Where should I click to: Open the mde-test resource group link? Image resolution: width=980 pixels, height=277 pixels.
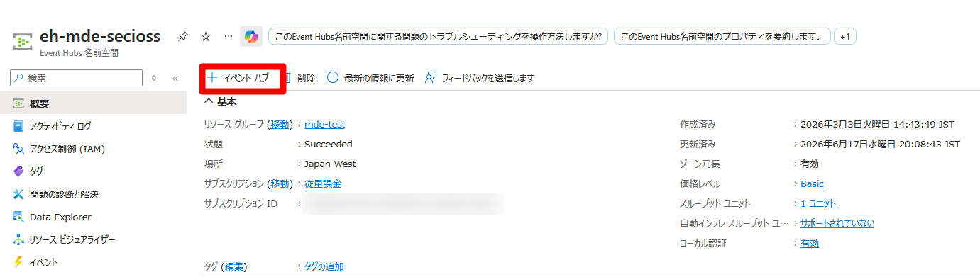pos(325,124)
